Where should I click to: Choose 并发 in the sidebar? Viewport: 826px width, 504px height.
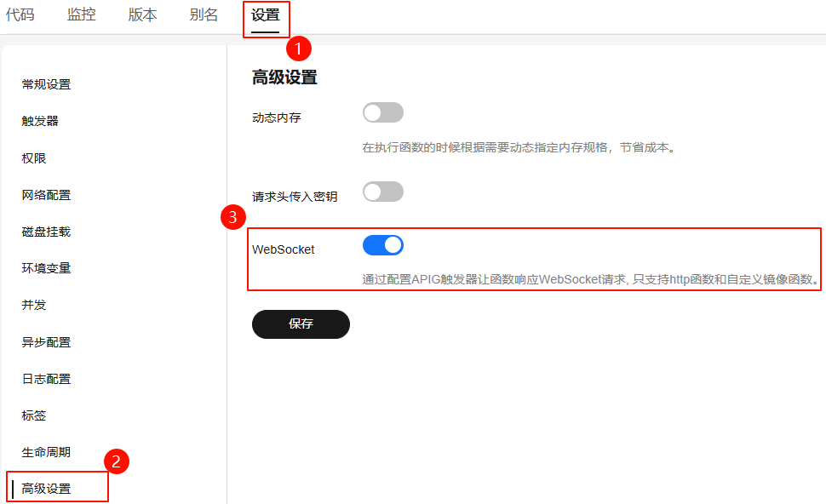(x=34, y=305)
